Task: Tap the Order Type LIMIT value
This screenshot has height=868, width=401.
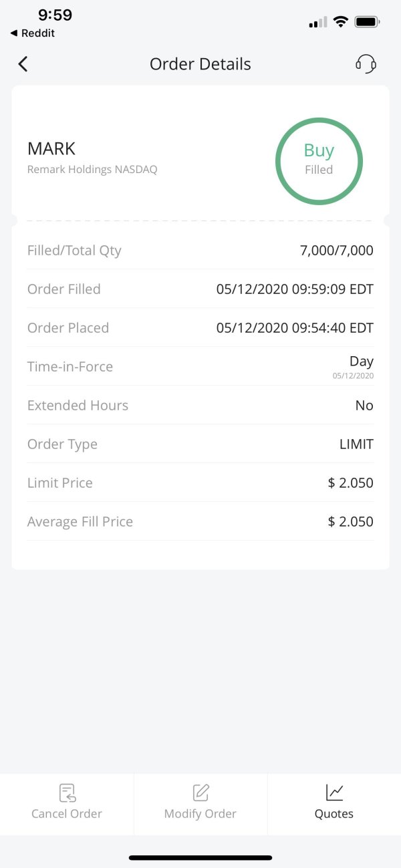Action: coord(356,444)
